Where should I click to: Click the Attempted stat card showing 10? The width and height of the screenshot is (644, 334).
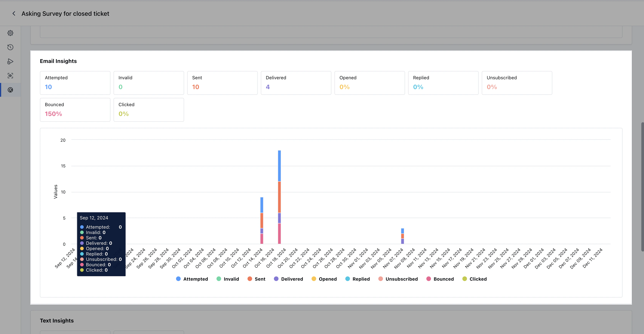tap(75, 83)
